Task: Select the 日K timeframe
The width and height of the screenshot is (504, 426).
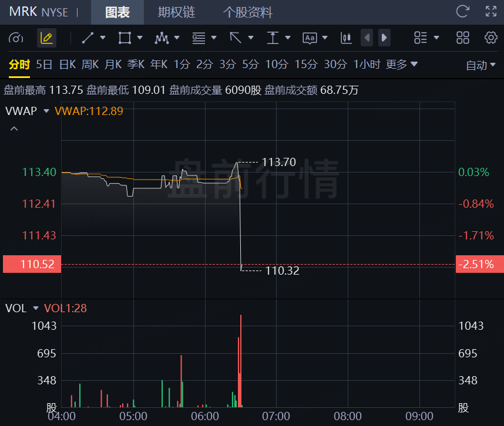Action: (x=68, y=65)
